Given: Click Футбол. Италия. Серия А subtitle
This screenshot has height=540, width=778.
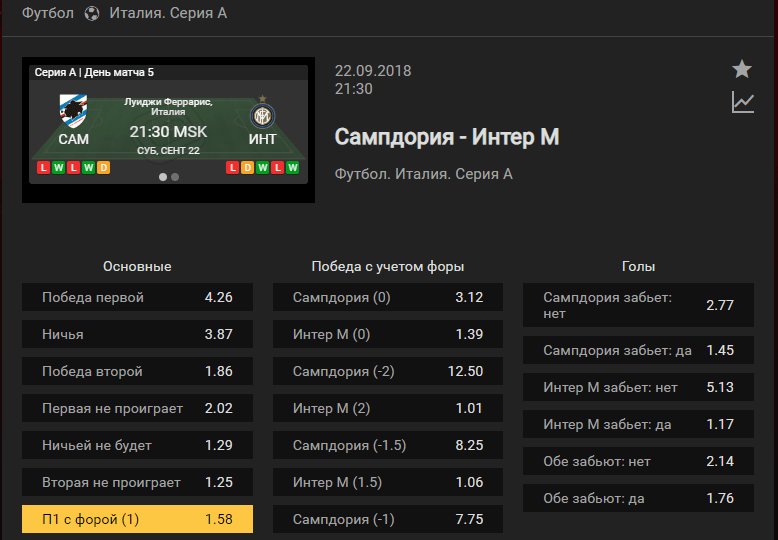Looking at the screenshot, I should tap(424, 174).
